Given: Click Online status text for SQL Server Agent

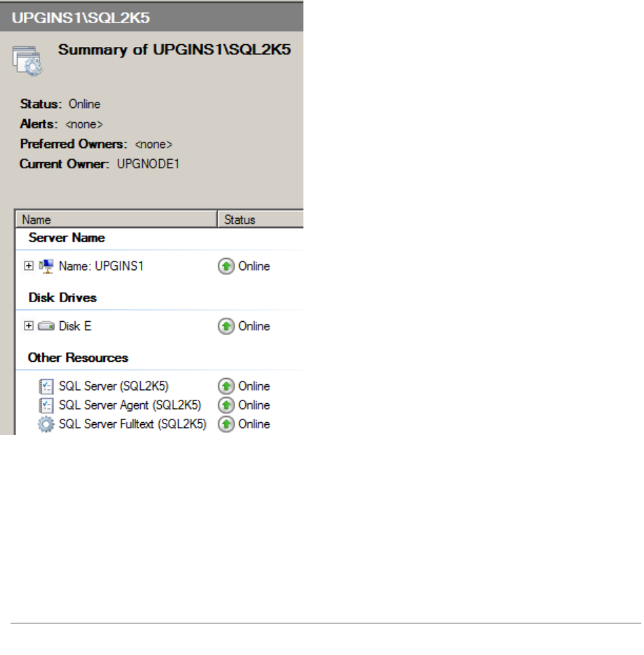Looking at the screenshot, I should click(254, 405).
